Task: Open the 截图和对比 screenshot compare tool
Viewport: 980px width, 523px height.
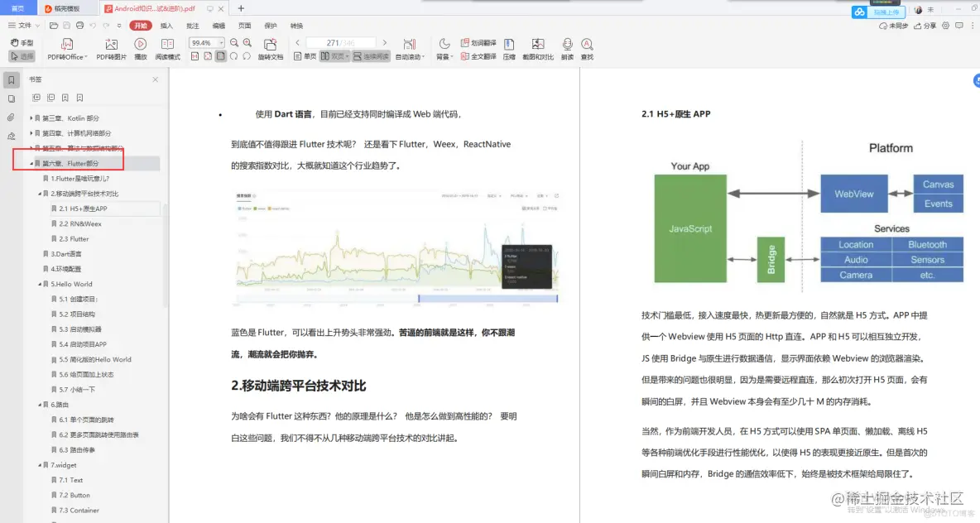Action: (540, 48)
